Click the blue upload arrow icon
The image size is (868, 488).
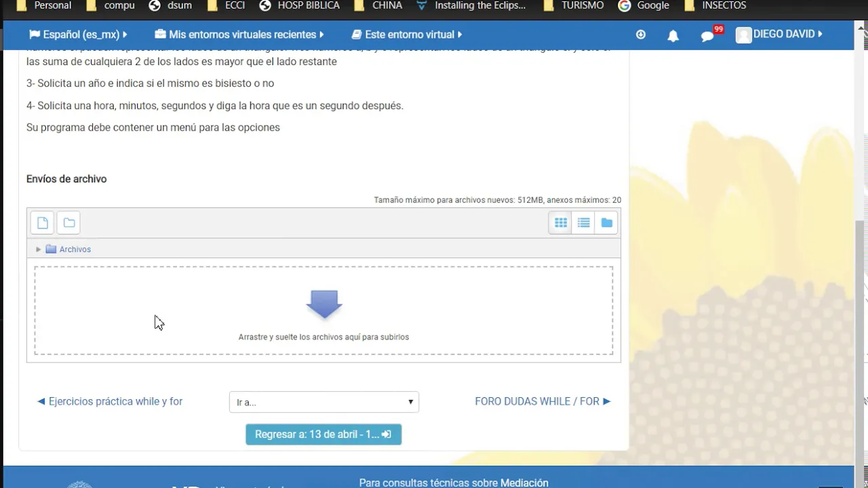click(x=324, y=304)
